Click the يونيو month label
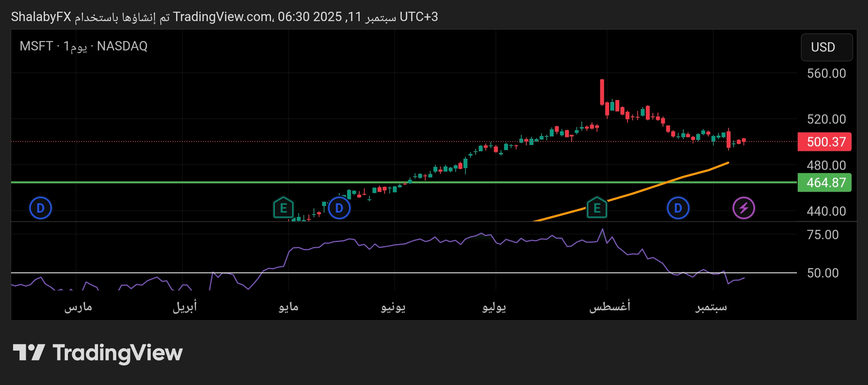The image size is (868, 385). (393, 307)
